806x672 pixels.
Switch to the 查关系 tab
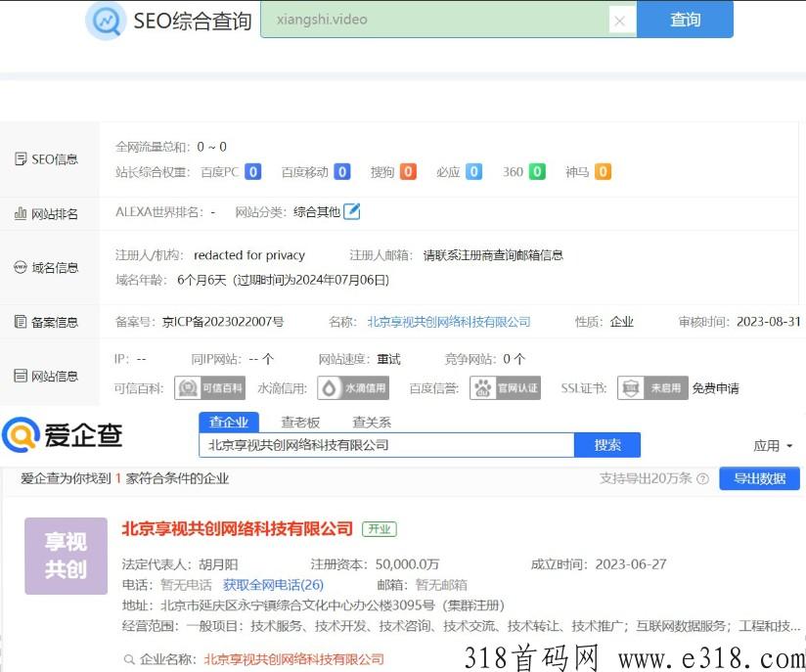tap(372, 423)
